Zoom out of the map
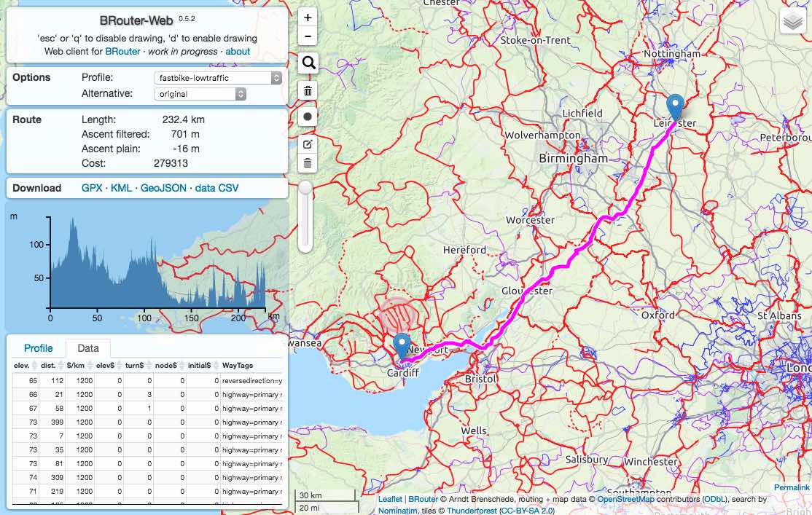Image resolution: width=812 pixels, height=515 pixels. point(308,36)
